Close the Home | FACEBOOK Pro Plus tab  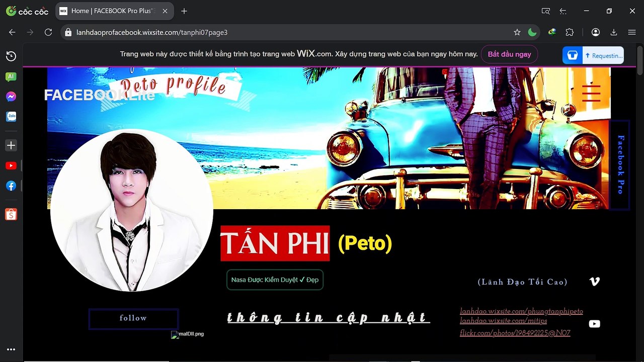pos(165,11)
